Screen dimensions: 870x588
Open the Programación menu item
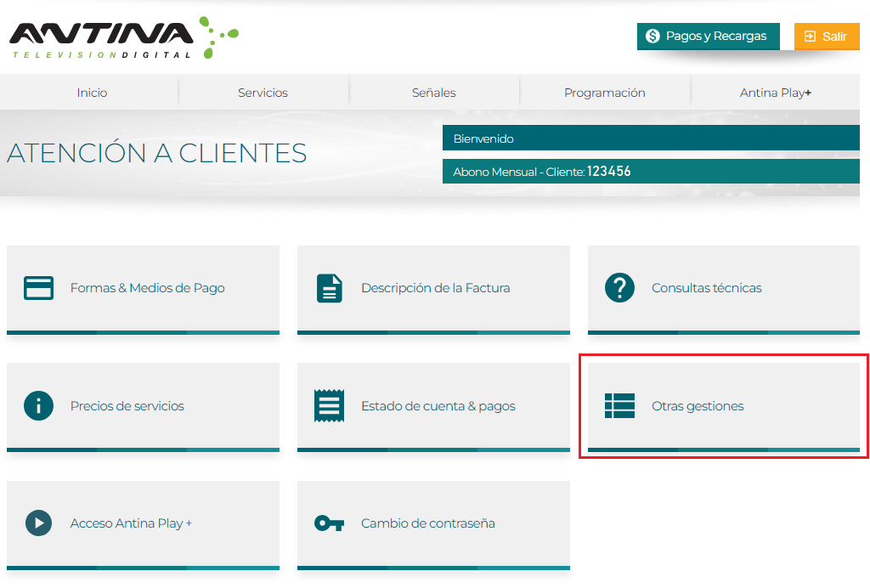pyautogui.click(x=604, y=93)
